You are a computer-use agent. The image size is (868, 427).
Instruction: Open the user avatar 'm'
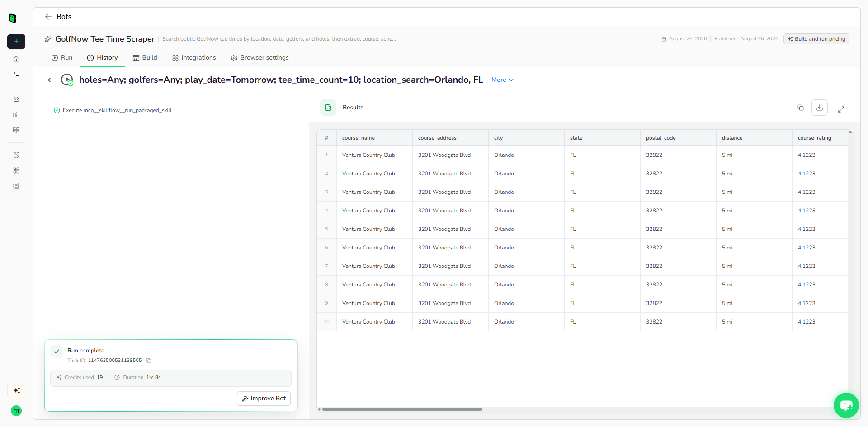click(16, 411)
